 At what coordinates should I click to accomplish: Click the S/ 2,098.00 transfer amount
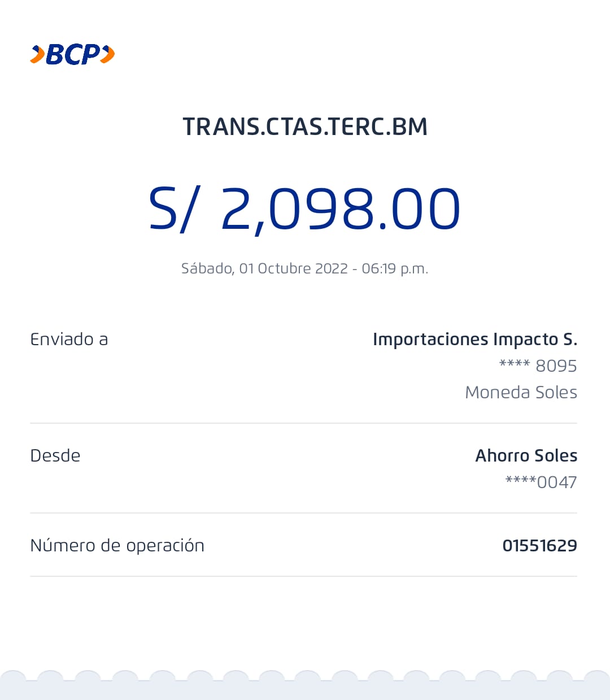[305, 209]
